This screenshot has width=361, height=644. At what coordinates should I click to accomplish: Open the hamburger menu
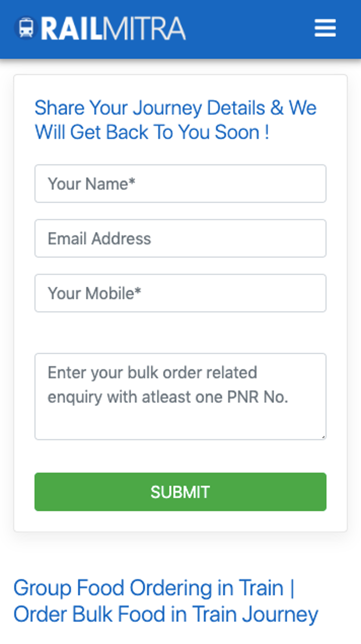(x=325, y=28)
